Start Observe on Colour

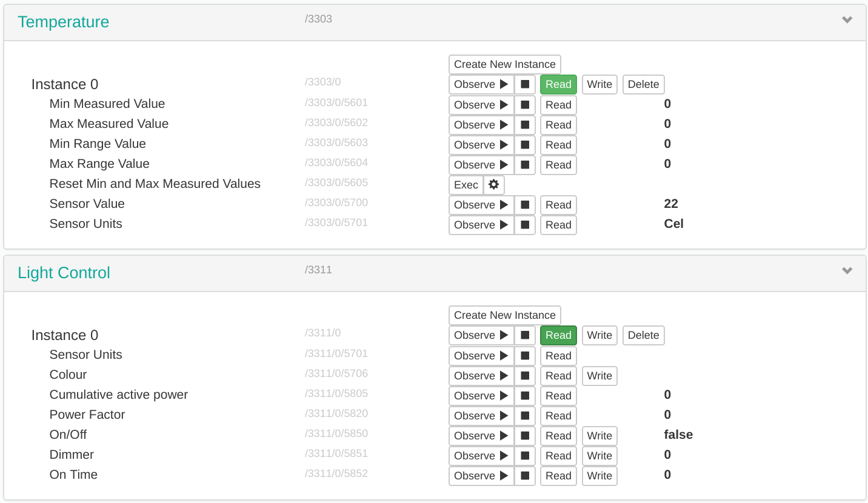tap(482, 376)
